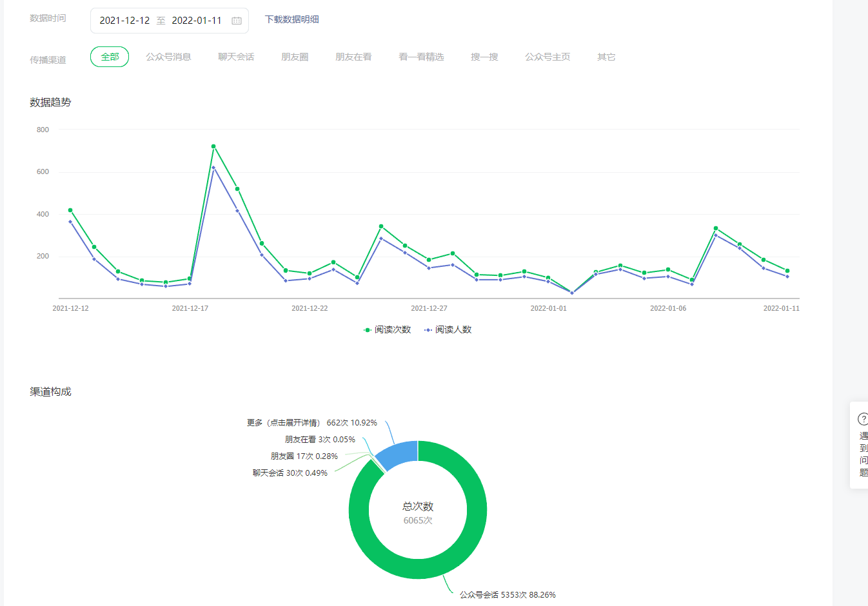Select the 全部 channel filter
868x606 pixels.
pos(110,57)
